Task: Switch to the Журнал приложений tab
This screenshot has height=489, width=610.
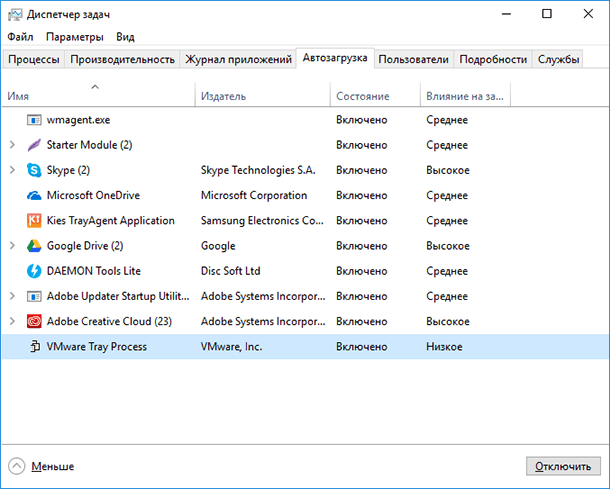Action: pos(238,59)
